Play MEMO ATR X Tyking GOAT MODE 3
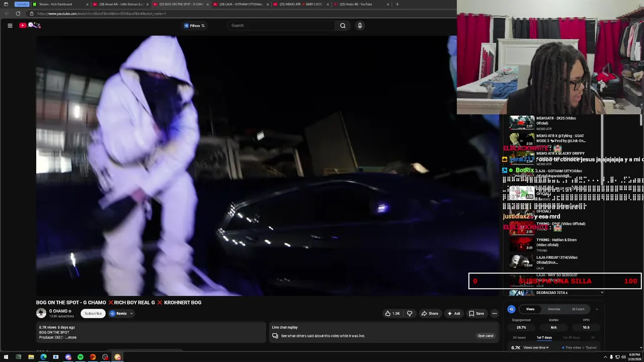The image size is (644, 362). 553,140
